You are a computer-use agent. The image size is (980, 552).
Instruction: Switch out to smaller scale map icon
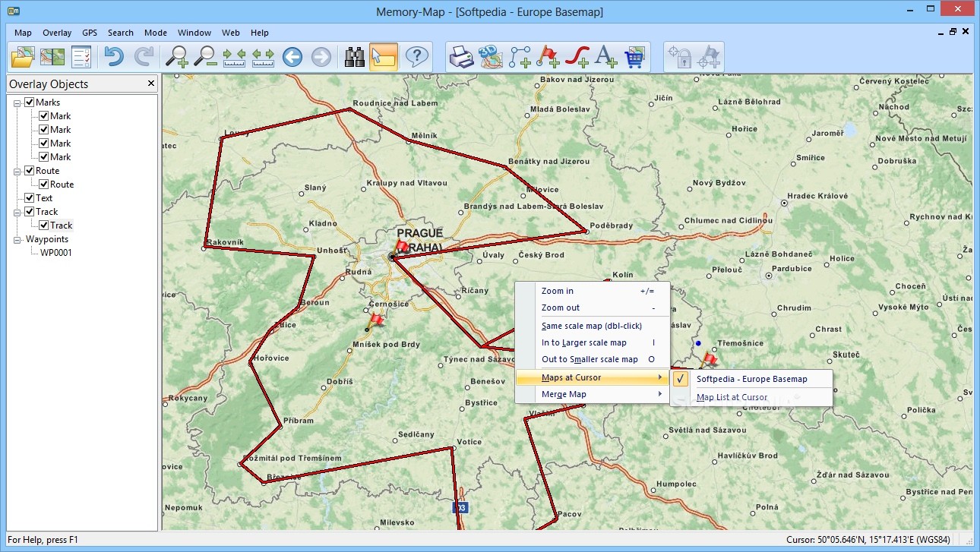click(x=263, y=57)
